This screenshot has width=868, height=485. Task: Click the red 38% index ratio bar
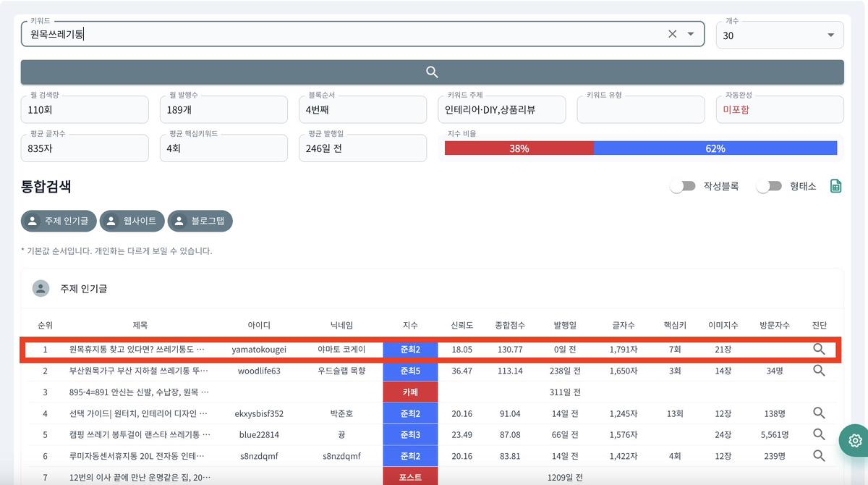coord(519,148)
